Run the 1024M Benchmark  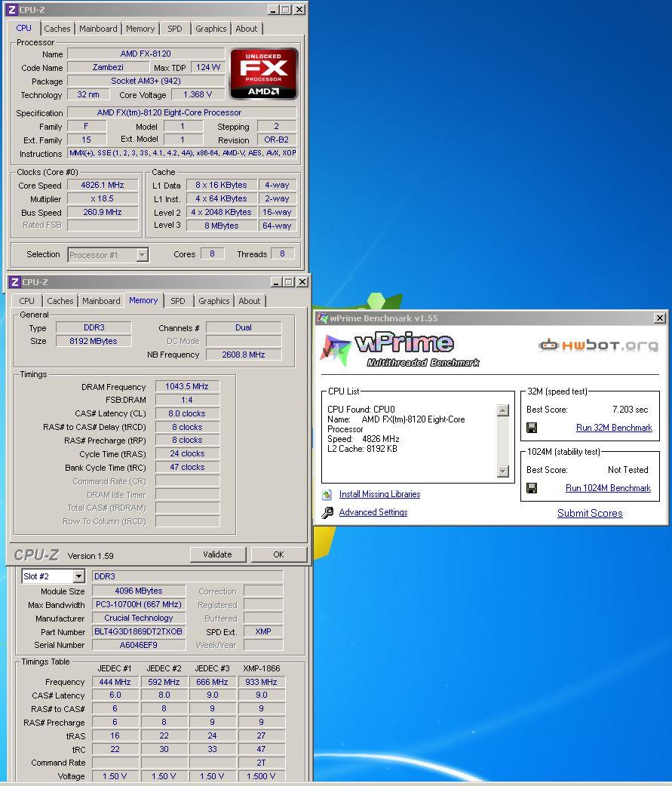point(608,488)
